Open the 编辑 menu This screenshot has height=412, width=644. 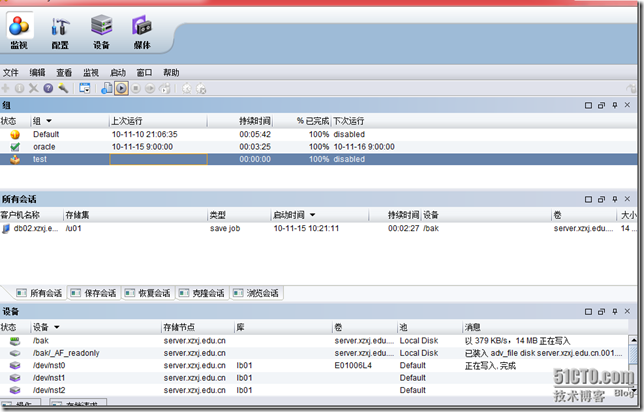click(37, 73)
